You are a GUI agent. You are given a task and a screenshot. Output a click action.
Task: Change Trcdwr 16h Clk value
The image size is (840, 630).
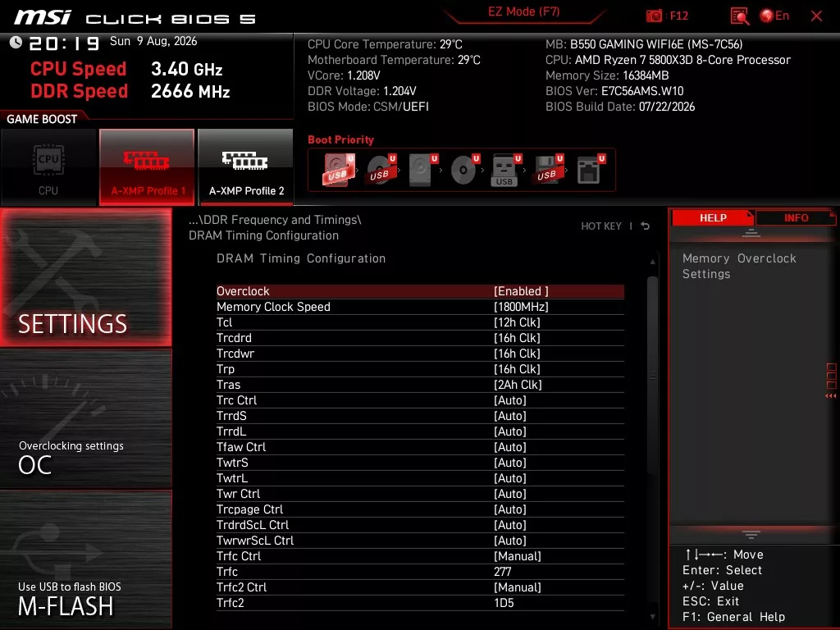420,354
